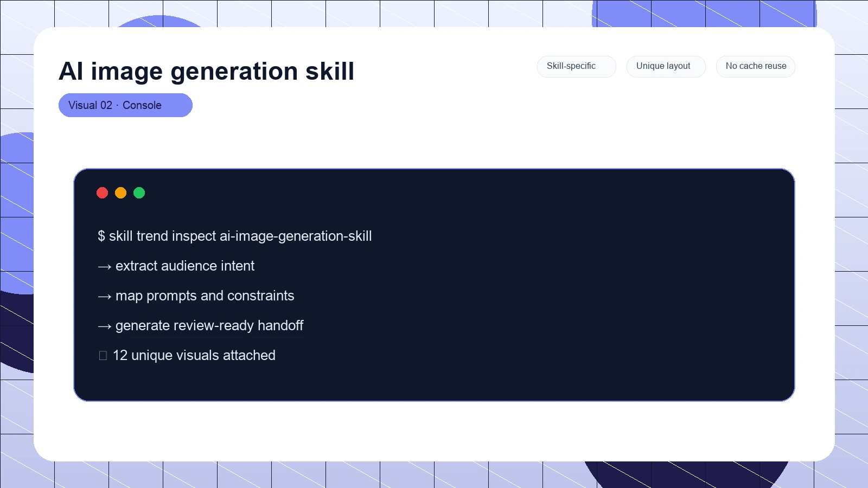Click the box glyph before '12 unique visuals'
This screenshot has height=488, width=868.
(103, 356)
